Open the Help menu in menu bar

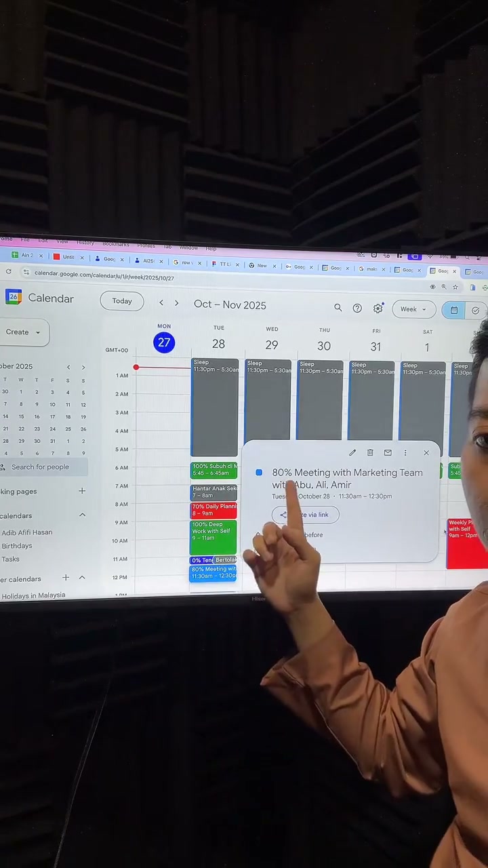211,249
